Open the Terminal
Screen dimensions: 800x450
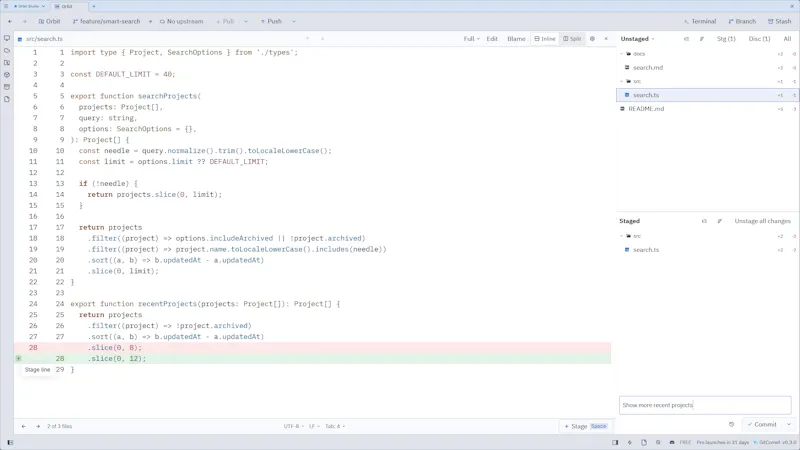[699, 21]
